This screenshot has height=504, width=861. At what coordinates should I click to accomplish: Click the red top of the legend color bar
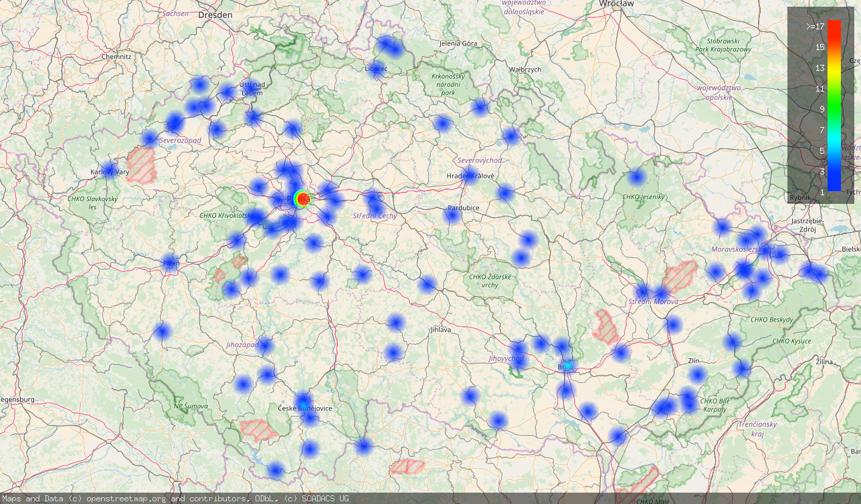click(x=834, y=25)
